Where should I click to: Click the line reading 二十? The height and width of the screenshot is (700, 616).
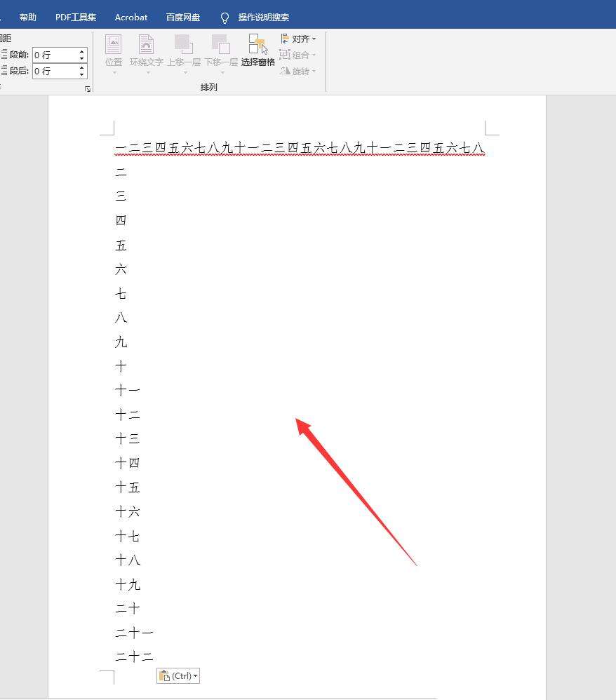[128, 609]
